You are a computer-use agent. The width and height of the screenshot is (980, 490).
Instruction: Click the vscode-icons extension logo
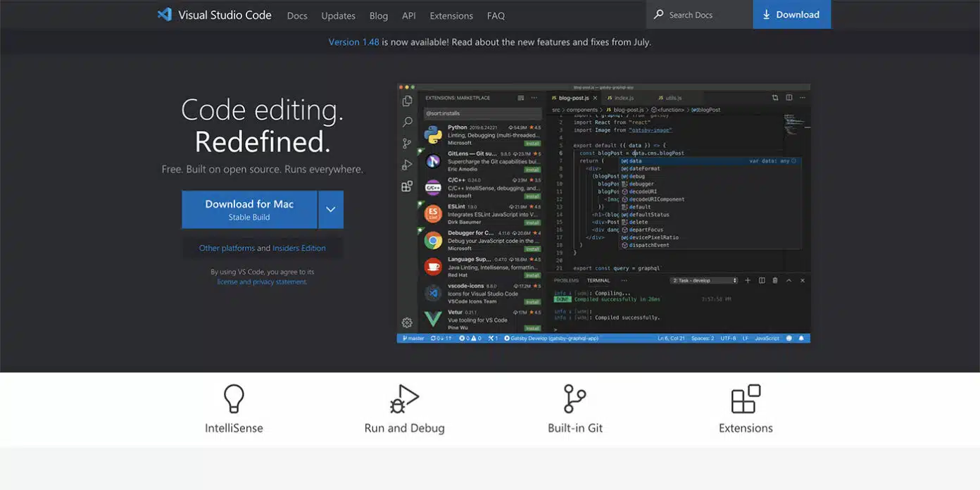[433, 294]
